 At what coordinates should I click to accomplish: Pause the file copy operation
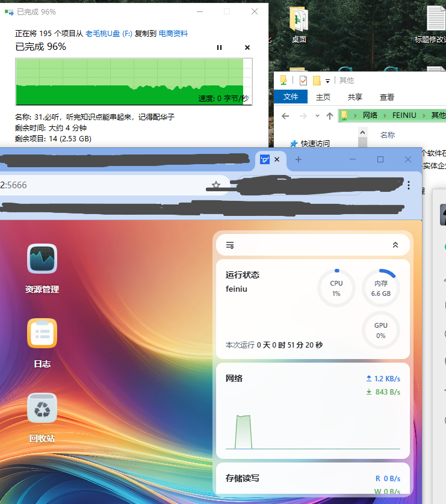point(219,48)
